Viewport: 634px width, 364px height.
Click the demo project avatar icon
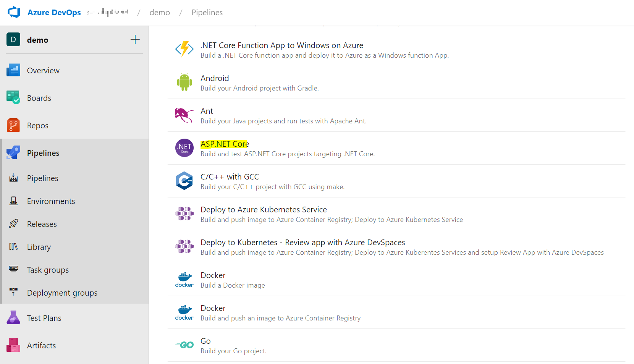click(x=13, y=39)
